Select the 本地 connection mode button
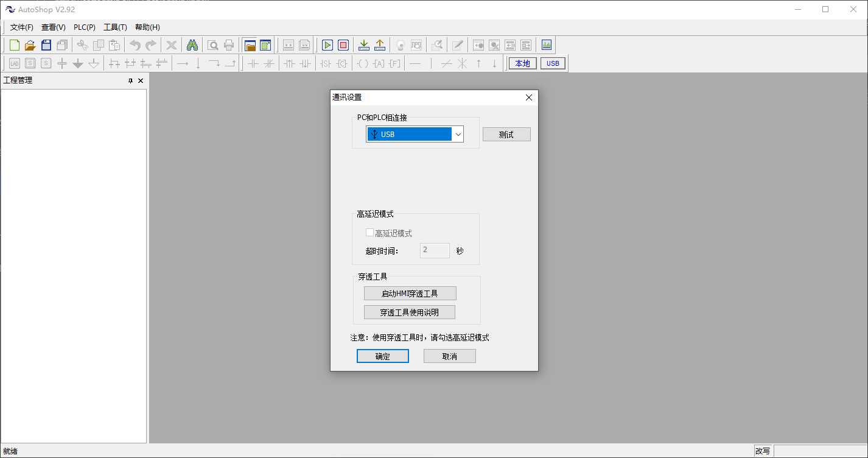The height and width of the screenshot is (458, 868). tap(522, 63)
